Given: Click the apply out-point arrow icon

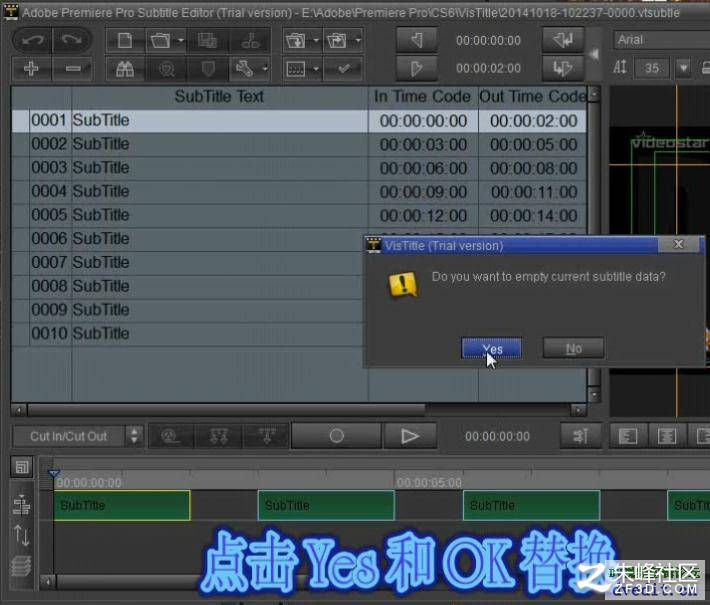Looking at the screenshot, I should click(563, 69).
